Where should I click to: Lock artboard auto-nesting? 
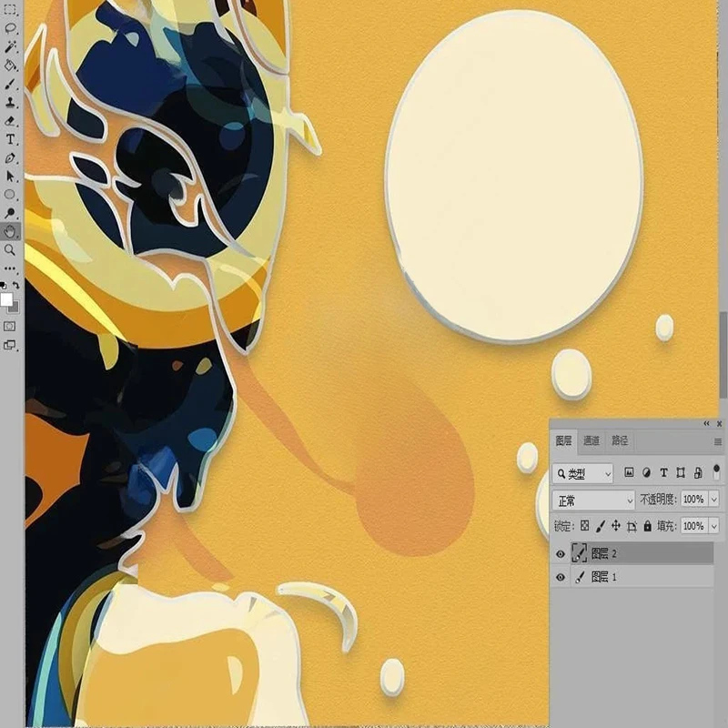tap(632, 526)
